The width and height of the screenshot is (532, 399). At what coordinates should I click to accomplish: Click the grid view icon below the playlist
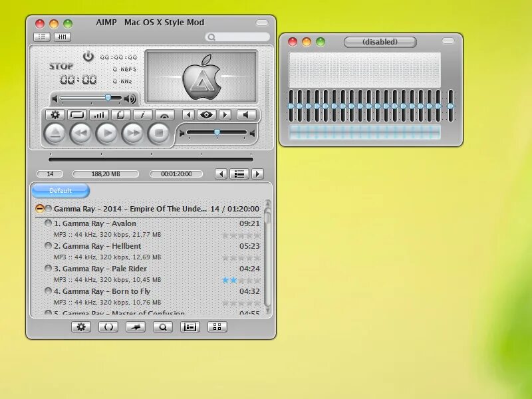(217, 327)
